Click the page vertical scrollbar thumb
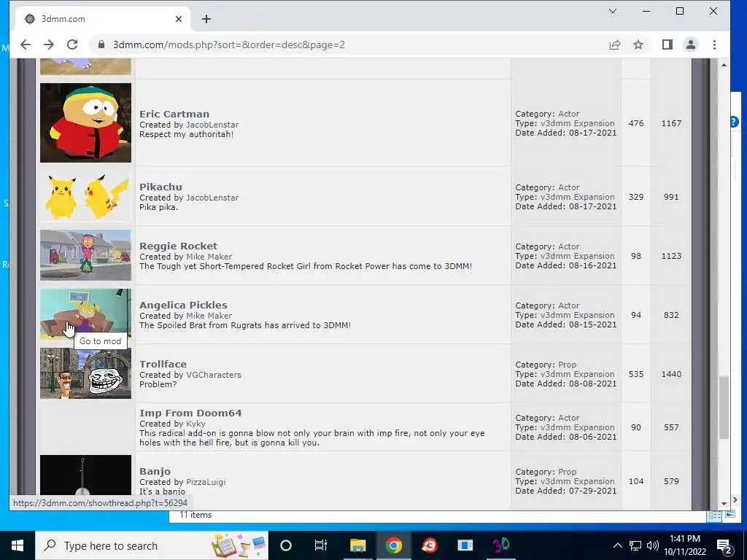Viewport: 747px width, 560px height. point(724,407)
